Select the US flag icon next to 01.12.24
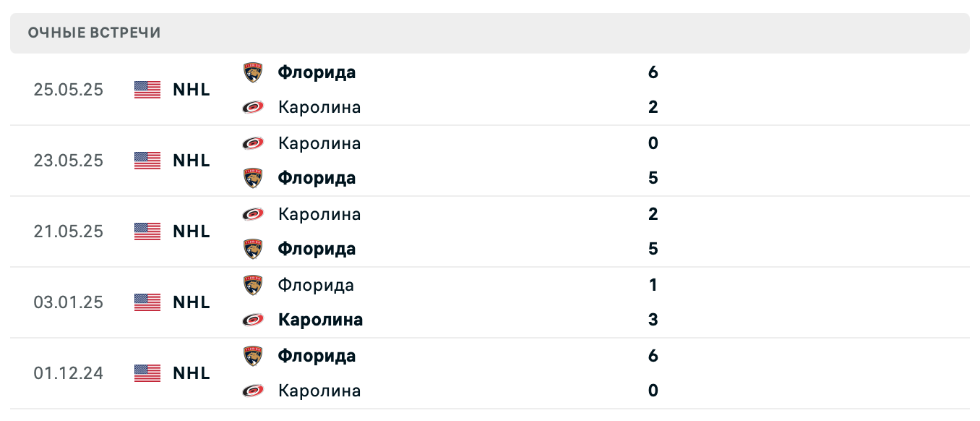This screenshot has height=421, width=980. tap(147, 373)
